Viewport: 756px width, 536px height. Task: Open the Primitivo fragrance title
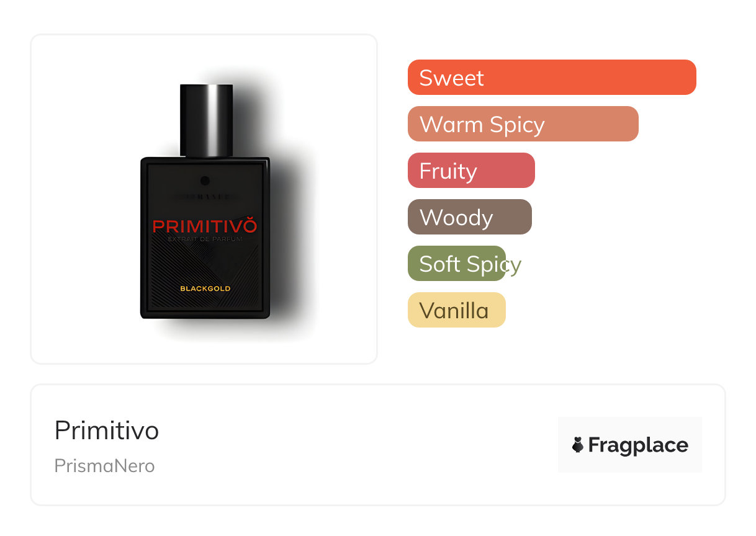click(107, 431)
